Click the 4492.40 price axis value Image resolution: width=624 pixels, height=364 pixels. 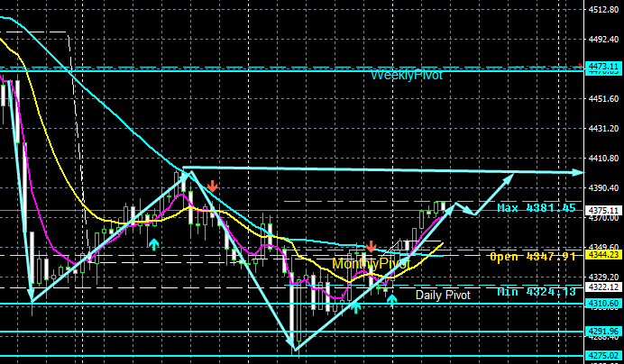click(x=603, y=39)
